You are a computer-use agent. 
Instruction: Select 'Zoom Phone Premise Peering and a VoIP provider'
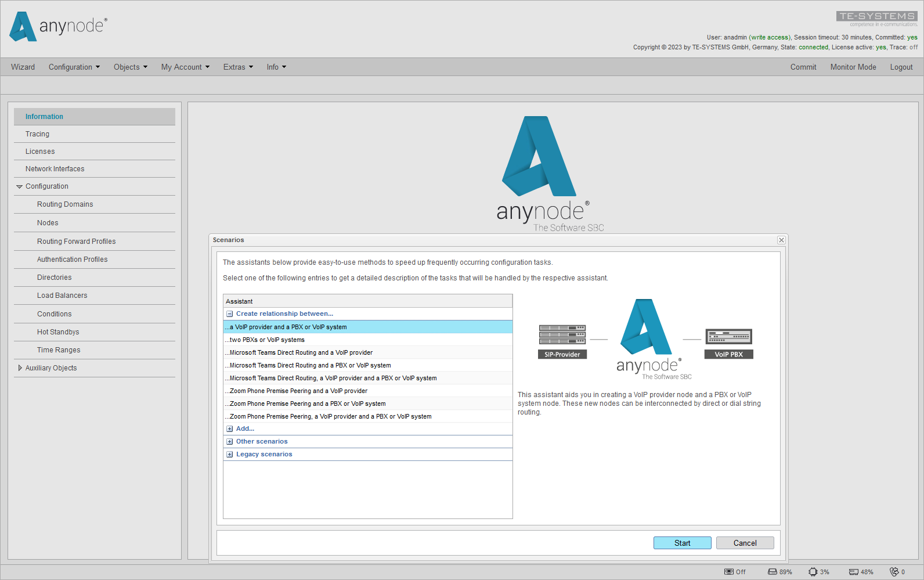coord(368,391)
